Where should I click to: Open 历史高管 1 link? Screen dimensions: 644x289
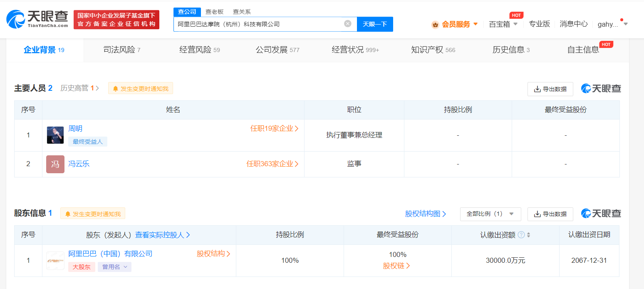tap(80, 88)
